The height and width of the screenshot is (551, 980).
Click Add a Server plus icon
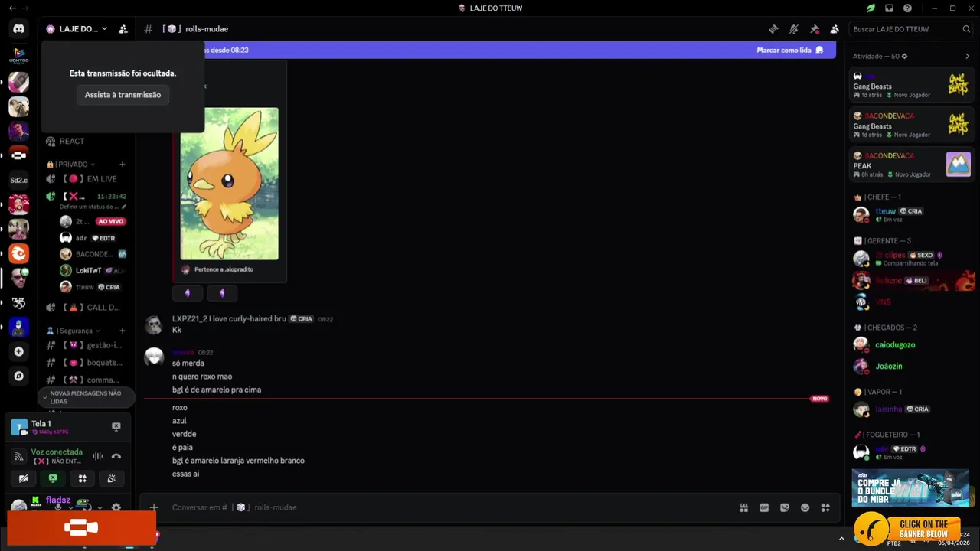click(x=19, y=352)
